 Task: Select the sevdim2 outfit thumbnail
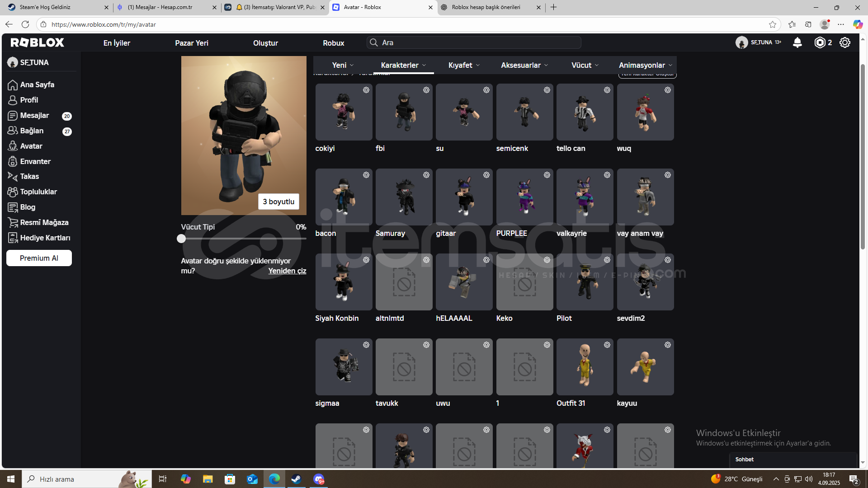(645, 282)
